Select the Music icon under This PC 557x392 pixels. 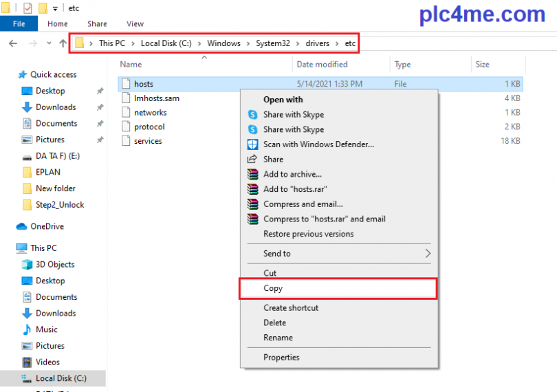pyautogui.click(x=27, y=329)
